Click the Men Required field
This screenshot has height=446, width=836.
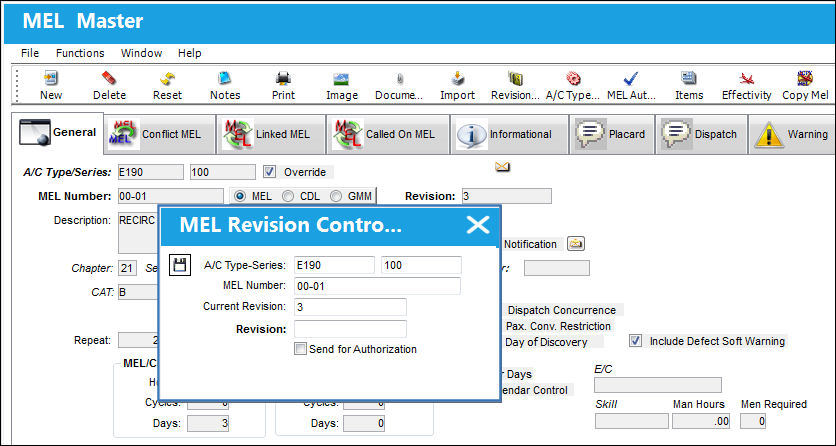(754, 421)
